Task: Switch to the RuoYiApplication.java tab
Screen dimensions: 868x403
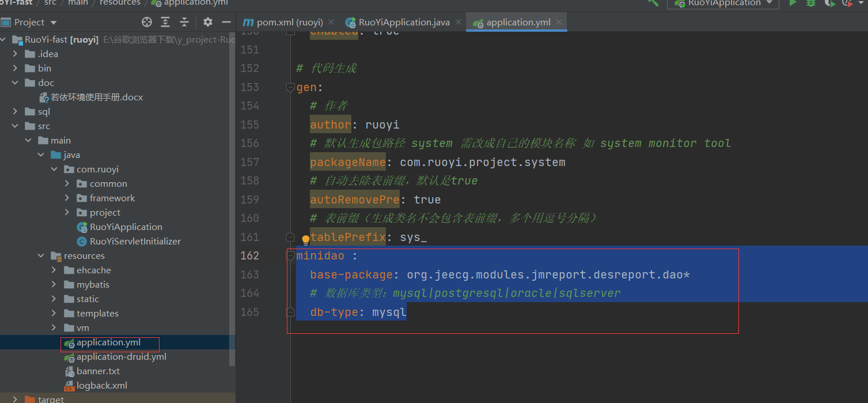Action: 404,22
